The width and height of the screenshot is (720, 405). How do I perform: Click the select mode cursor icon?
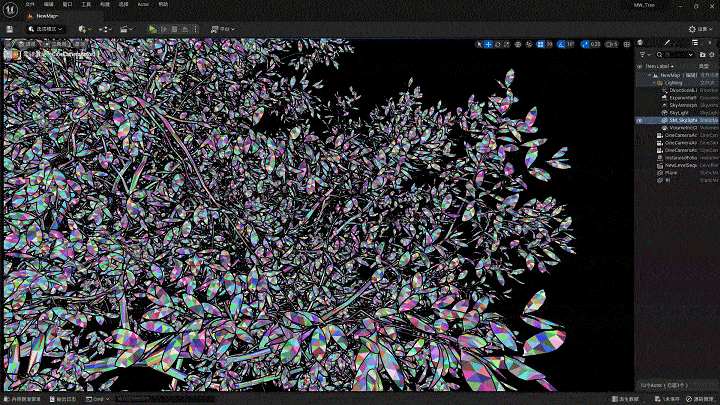pos(479,44)
